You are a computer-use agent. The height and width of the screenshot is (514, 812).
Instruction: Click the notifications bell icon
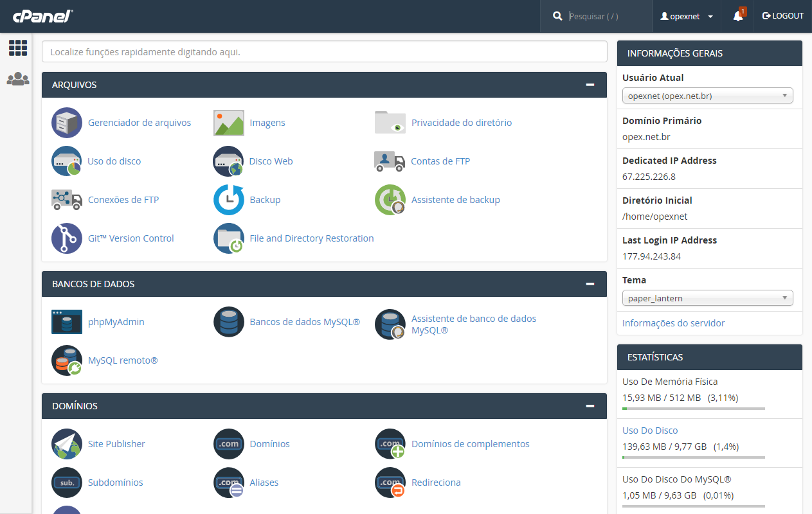pyautogui.click(x=738, y=16)
